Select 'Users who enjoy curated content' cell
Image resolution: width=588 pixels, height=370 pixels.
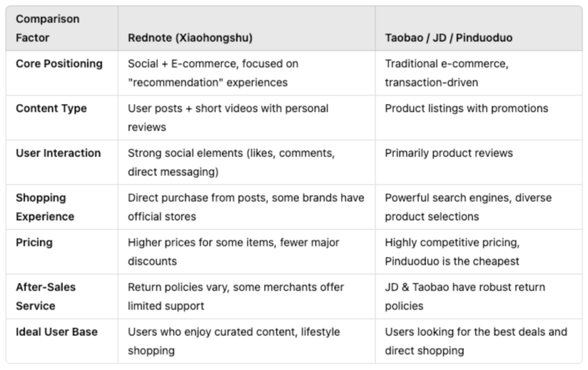pos(234,341)
